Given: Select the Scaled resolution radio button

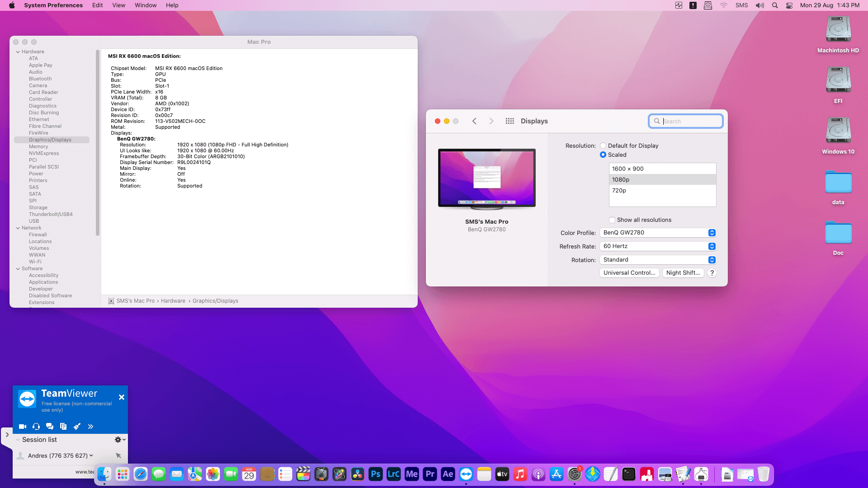Looking at the screenshot, I should point(603,155).
